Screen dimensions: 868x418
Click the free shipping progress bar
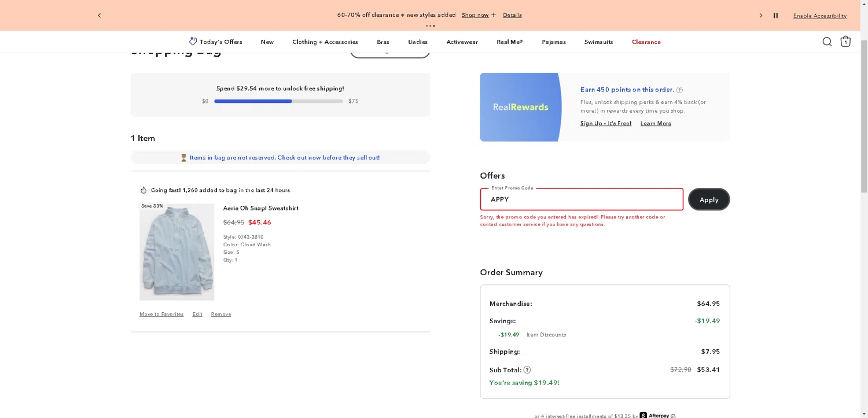pos(278,101)
